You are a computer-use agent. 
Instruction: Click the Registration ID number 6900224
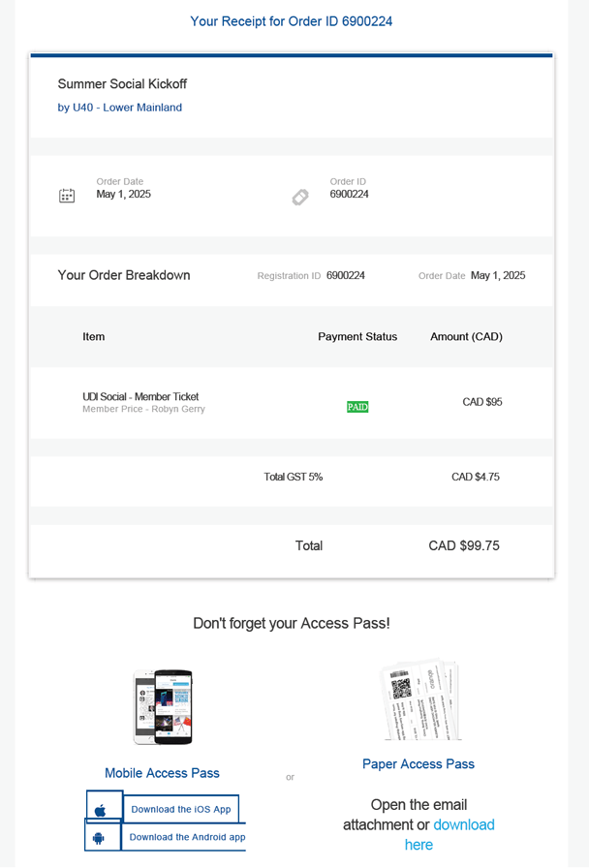[x=346, y=276]
